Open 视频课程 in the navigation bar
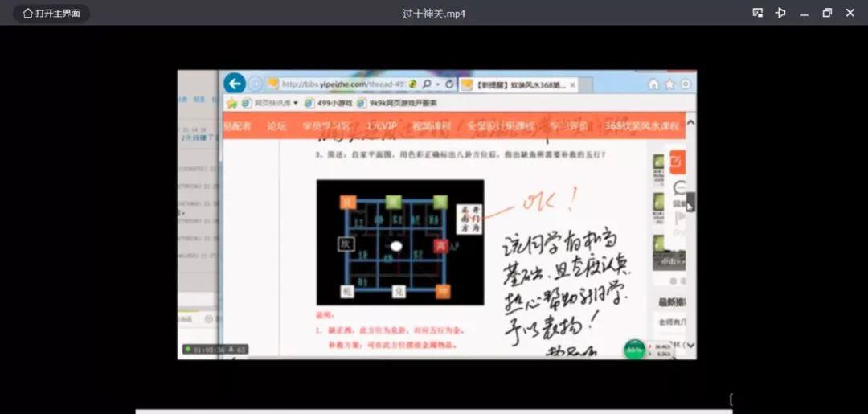This screenshot has height=414, width=868. [432, 126]
